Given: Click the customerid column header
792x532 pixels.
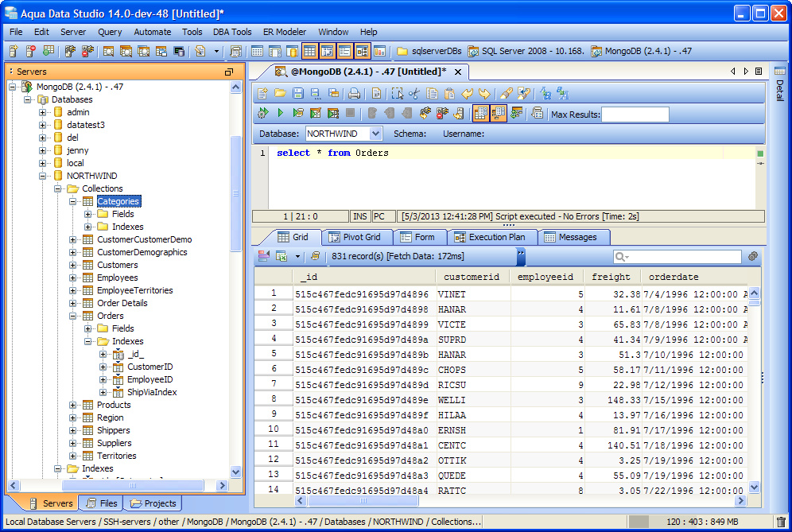Looking at the screenshot, I should coord(472,277).
